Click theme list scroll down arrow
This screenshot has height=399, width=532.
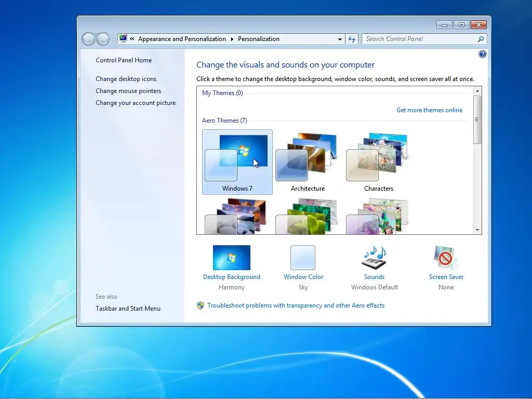(x=477, y=230)
